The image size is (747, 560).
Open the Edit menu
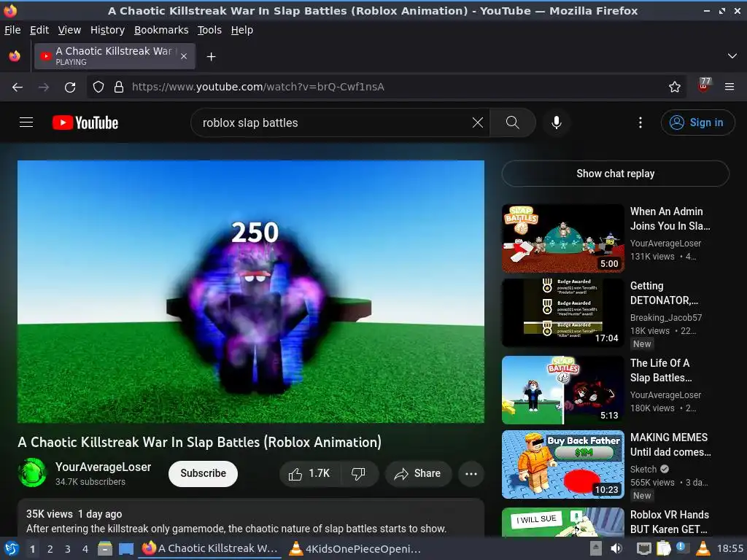[x=39, y=30]
